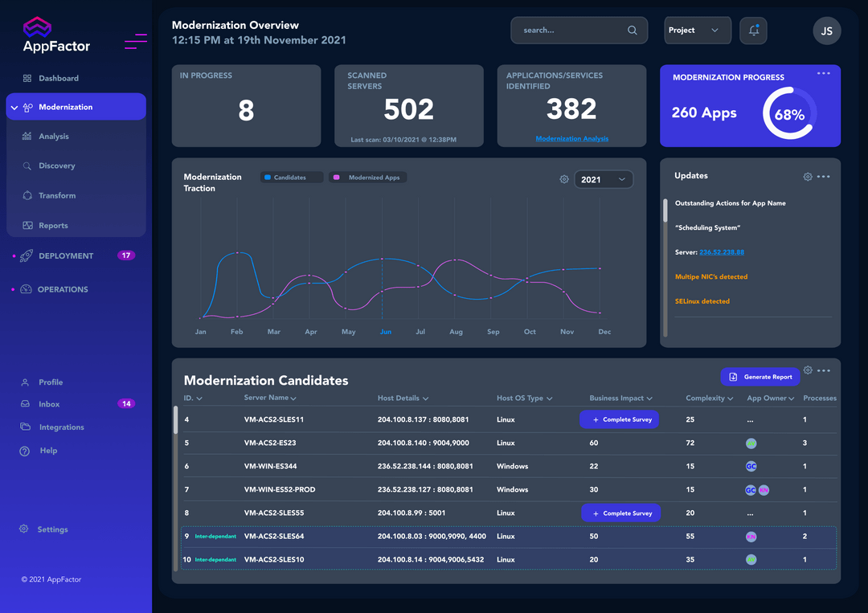Toggle the Candidates legend series
The height and width of the screenshot is (613, 868).
point(291,178)
